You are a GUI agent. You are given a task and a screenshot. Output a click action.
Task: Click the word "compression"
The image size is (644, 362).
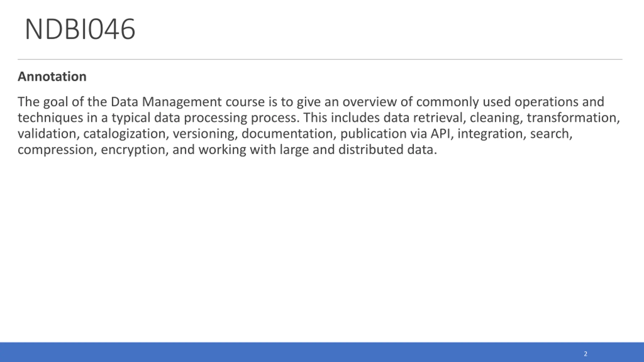click(x=56, y=150)
